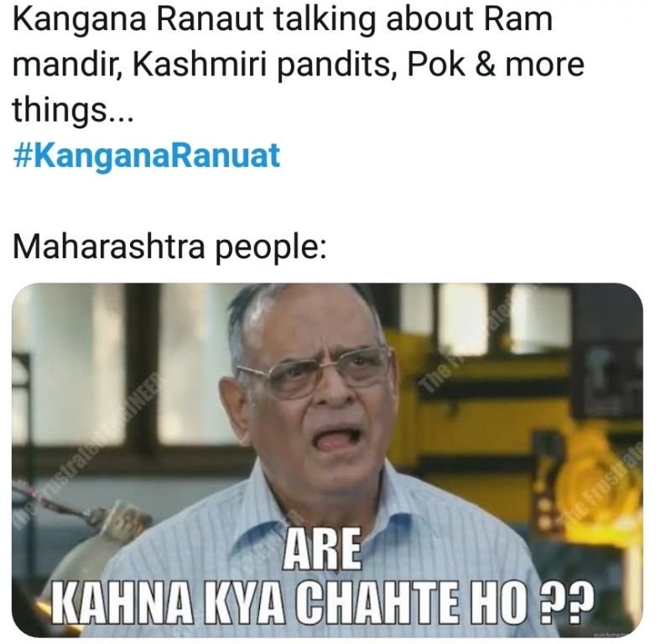Click the diagonal 'The' watermark on yellow machine
Image resolution: width=671 pixels, height=644 pixels.
(x=433, y=381)
